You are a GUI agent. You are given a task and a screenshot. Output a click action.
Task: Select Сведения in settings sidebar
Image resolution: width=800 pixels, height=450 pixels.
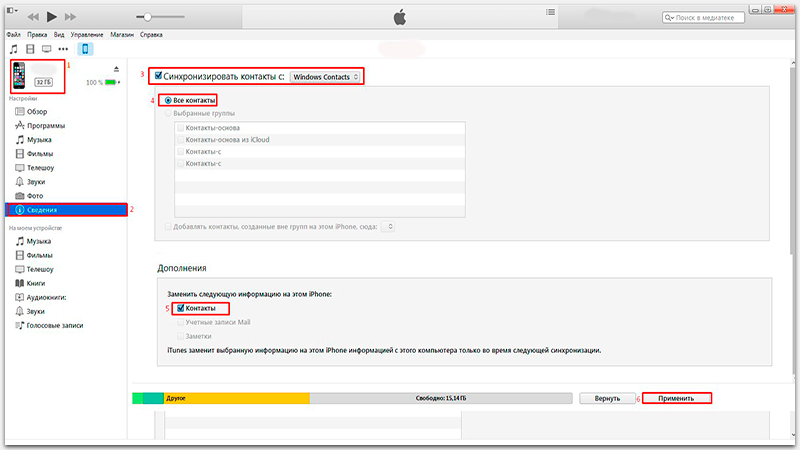coord(66,210)
